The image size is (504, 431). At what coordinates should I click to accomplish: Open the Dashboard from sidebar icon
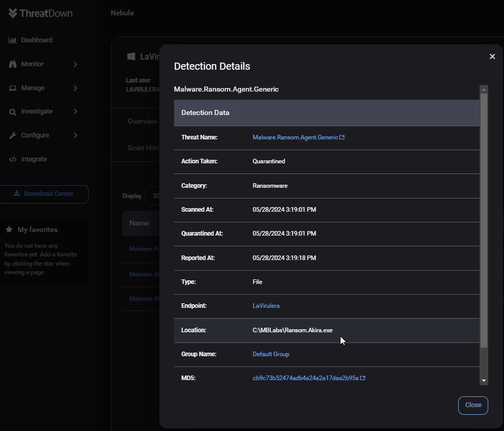click(x=13, y=40)
